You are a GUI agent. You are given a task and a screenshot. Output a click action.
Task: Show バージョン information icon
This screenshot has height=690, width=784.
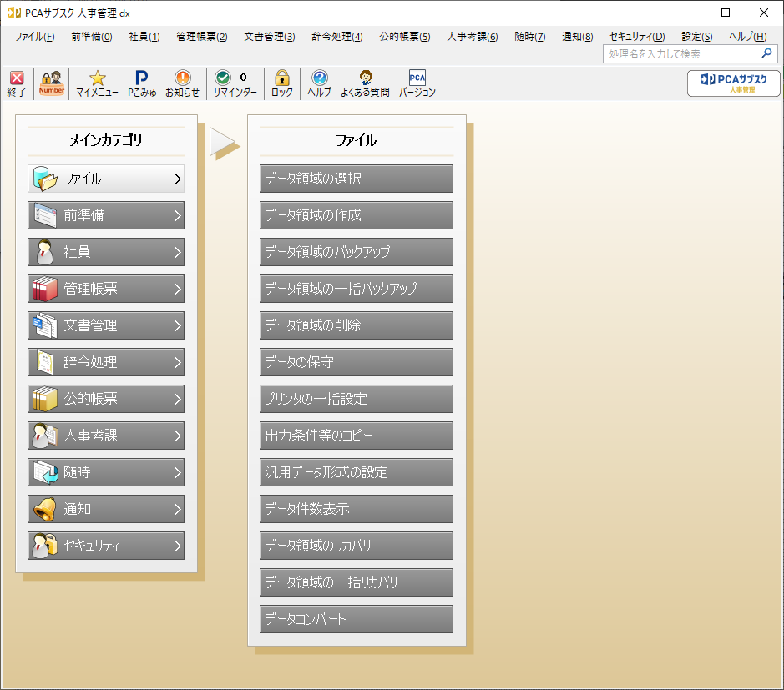417,83
